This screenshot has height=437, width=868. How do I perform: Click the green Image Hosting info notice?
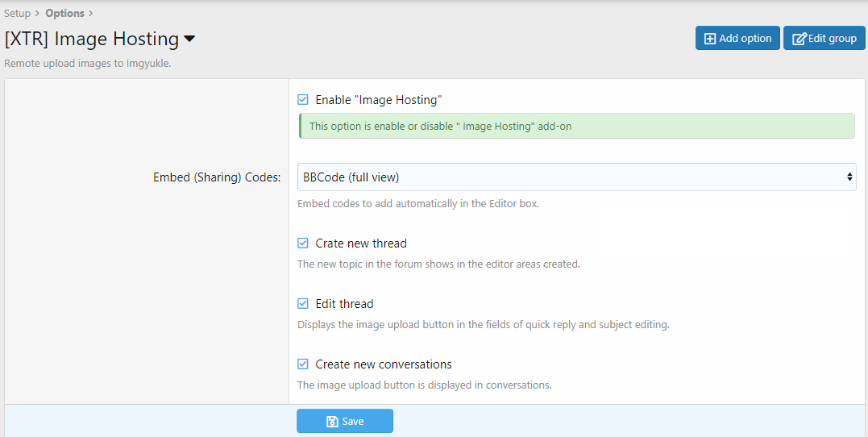click(x=576, y=127)
